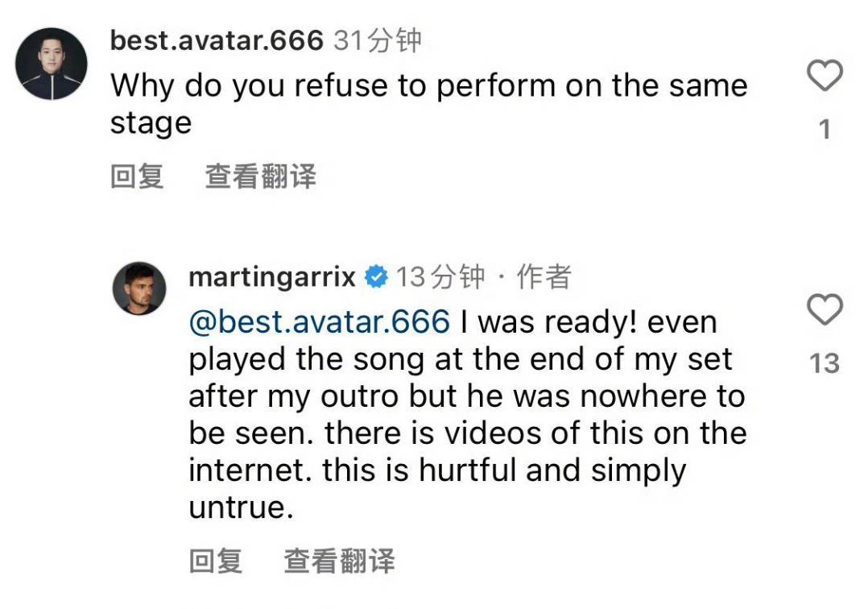Open the best.avatar.666 username at top
This screenshot has width=868, height=609.
coord(216,40)
